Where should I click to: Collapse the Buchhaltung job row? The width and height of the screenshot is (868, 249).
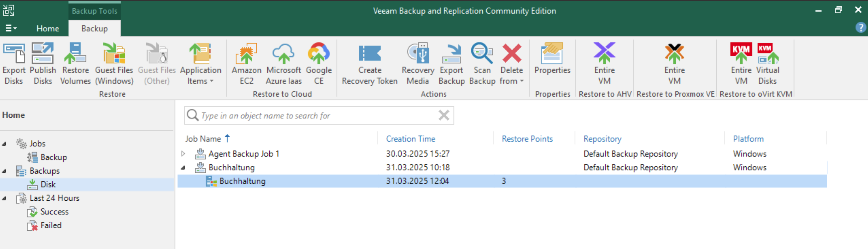(183, 167)
